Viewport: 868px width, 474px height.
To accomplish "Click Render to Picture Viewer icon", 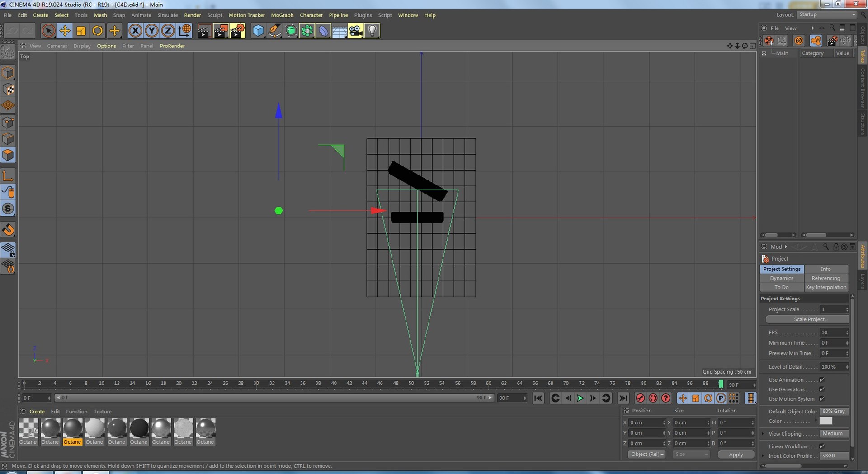I will pos(220,31).
